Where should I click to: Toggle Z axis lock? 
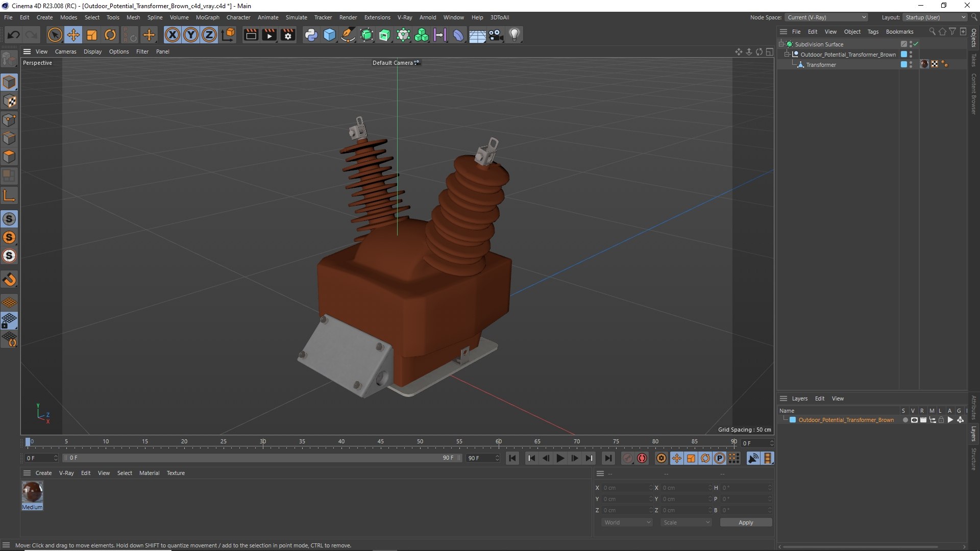[209, 35]
